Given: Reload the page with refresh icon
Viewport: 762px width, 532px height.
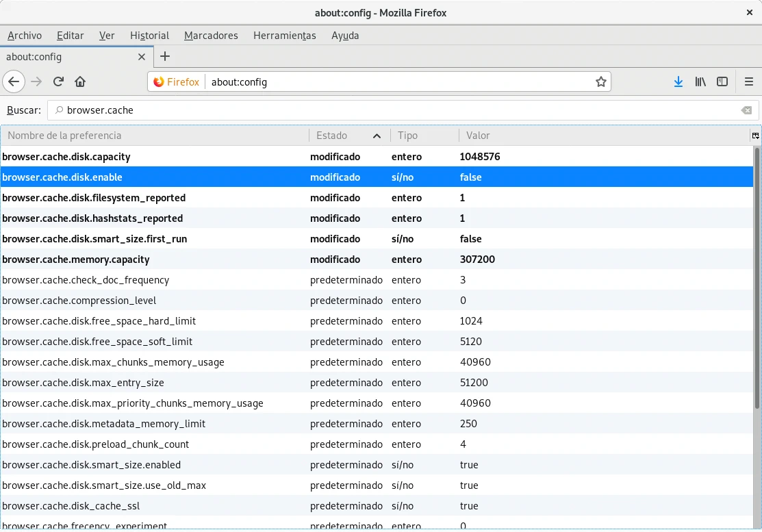Looking at the screenshot, I should (x=58, y=81).
